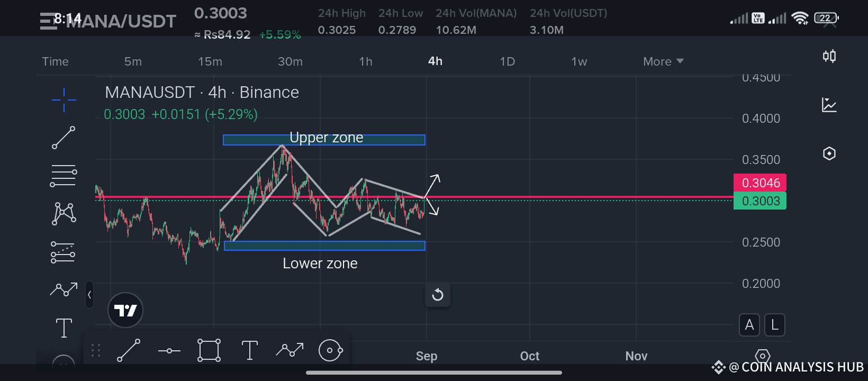Viewport: 868px width, 381px height.
Task: Choose the pattern drawing tool
Action: pos(64,214)
